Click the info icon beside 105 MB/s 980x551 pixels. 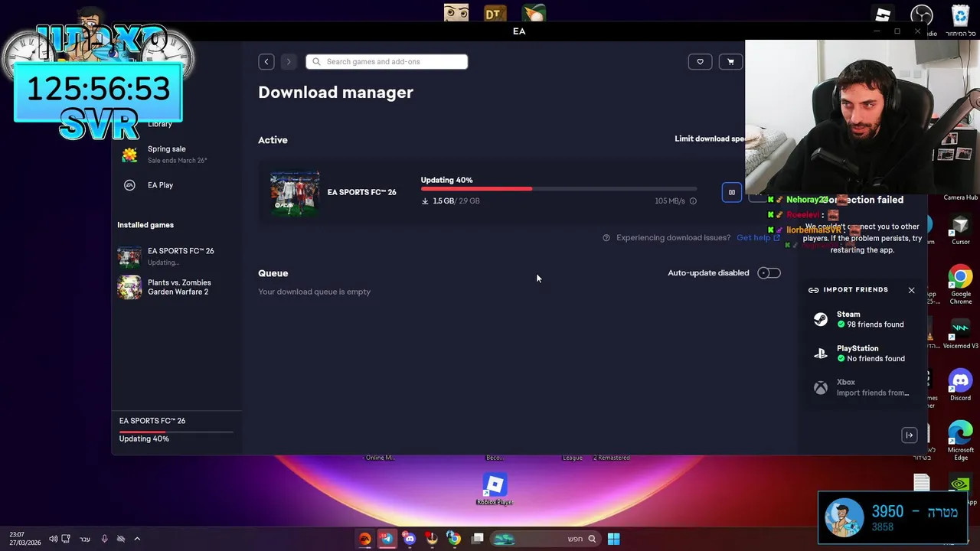[693, 201]
